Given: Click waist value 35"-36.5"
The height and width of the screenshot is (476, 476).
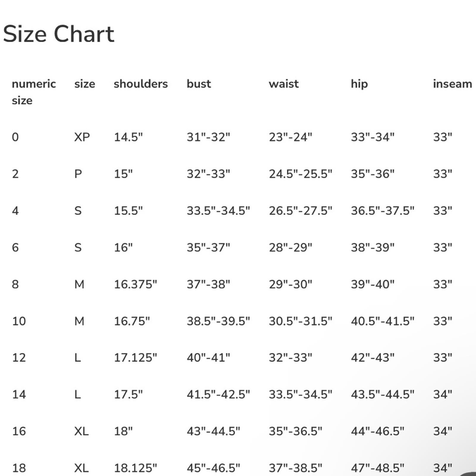Looking at the screenshot, I should [295, 431].
